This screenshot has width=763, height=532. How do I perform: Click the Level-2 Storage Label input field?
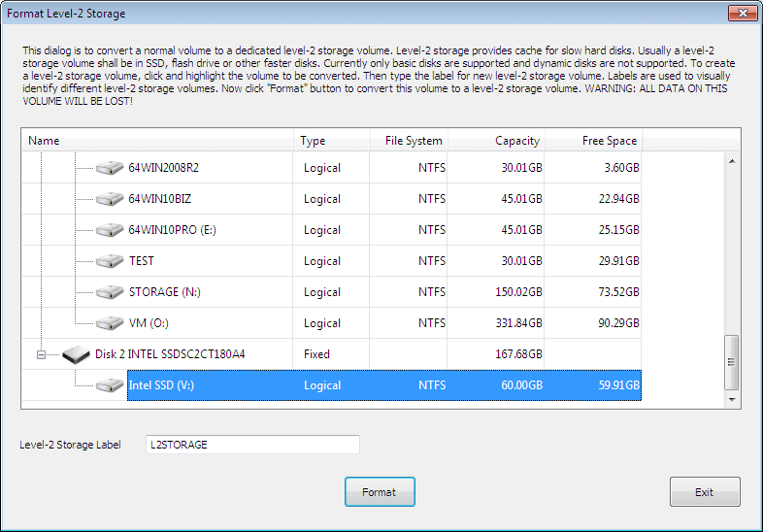[252, 445]
